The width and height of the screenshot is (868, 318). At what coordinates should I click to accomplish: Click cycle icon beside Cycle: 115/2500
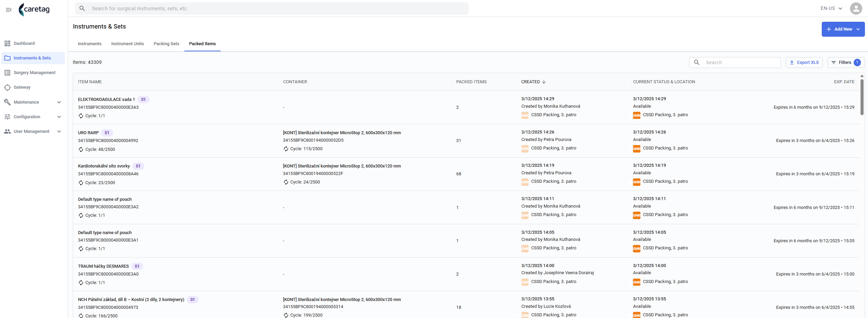(286, 149)
